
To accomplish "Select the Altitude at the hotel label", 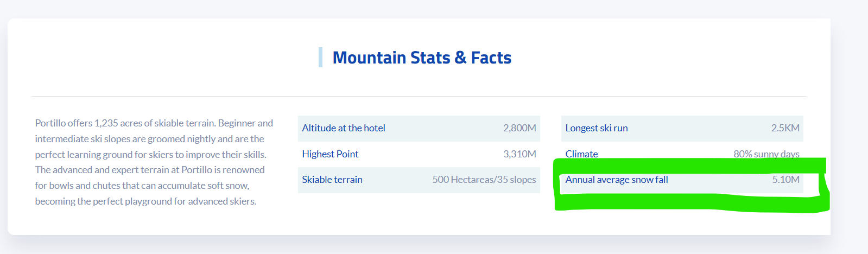I will (x=344, y=128).
